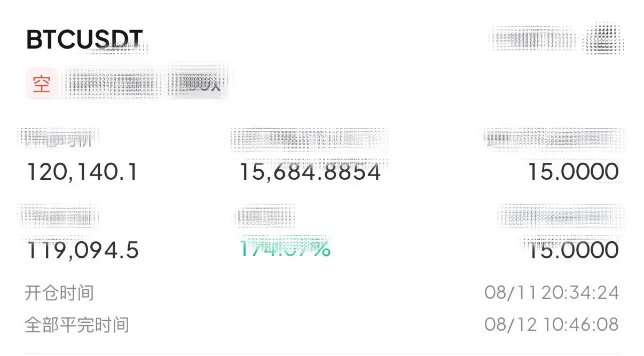The width and height of the screenshot is (644, 356).
Task: Click the 开仓时间 label
Action: coord(59,293)
